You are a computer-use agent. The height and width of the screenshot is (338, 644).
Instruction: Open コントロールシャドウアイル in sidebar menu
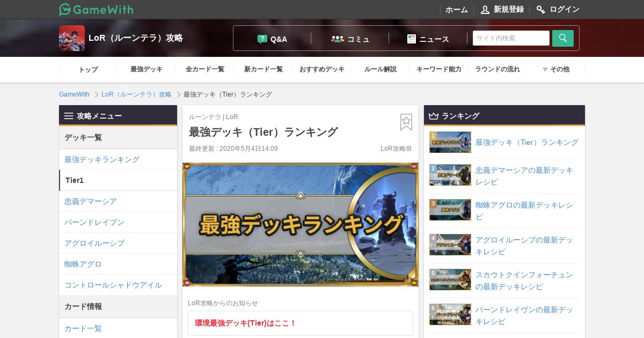coord(118,285)
